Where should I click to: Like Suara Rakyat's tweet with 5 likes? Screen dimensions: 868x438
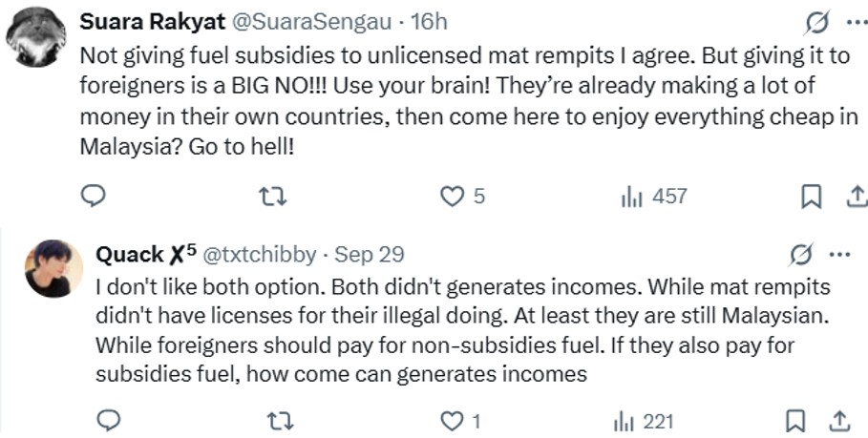click(451, 196)
